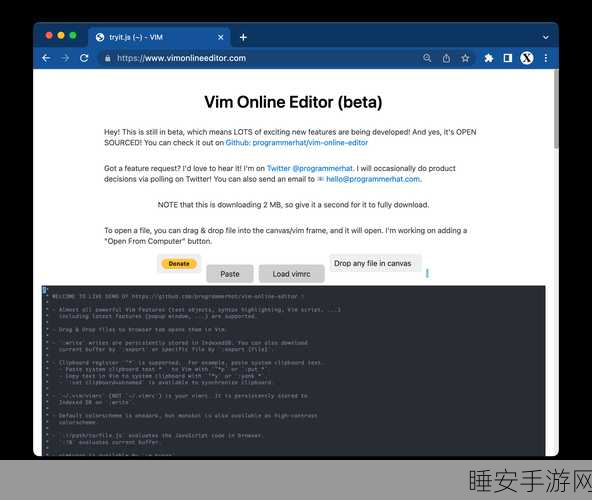The width and height of the screenshot is (592, 500).
Task: Click the page vertical scrollbar
Action: 556,110
